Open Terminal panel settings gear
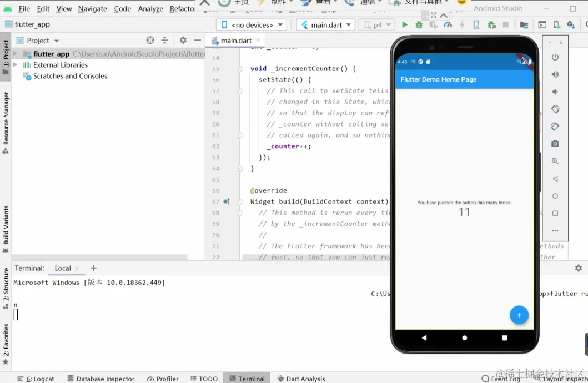Viewport: 588px width, 383px height. coord(578,268)
